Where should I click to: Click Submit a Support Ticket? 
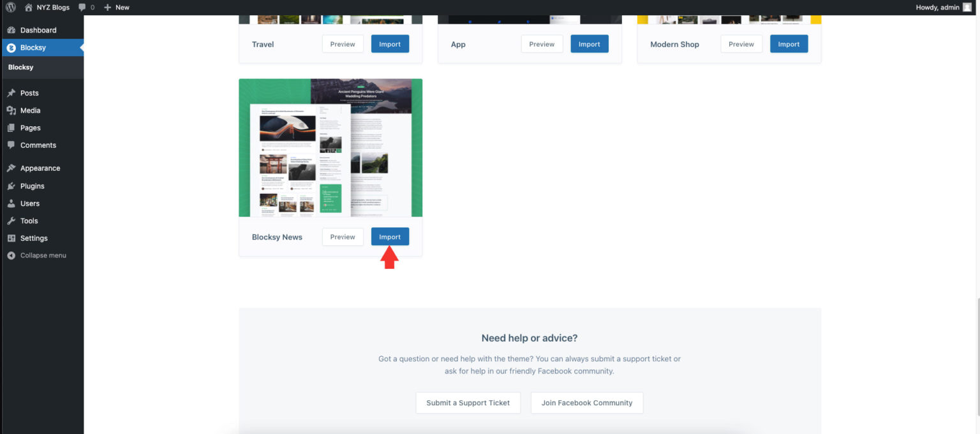click(x=468, y=402)
